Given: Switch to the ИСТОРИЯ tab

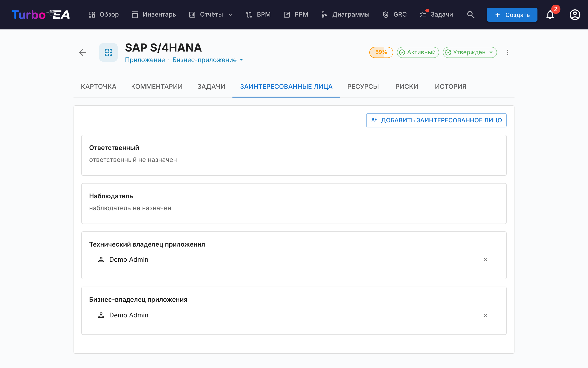Looking at the screenshot, I should click(450, 87).
